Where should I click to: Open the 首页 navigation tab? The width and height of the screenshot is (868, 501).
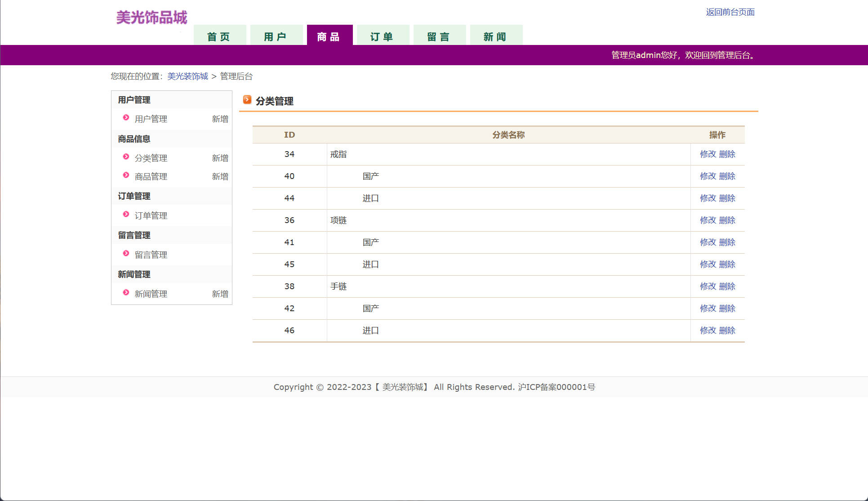pos(219,36)
